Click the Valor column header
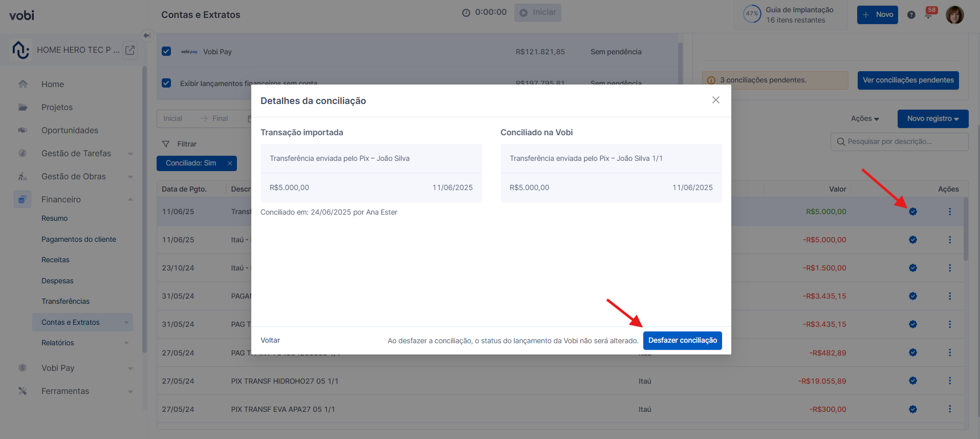Image resolution: width=980 pixels, height=439 pixels. [837, 189]
